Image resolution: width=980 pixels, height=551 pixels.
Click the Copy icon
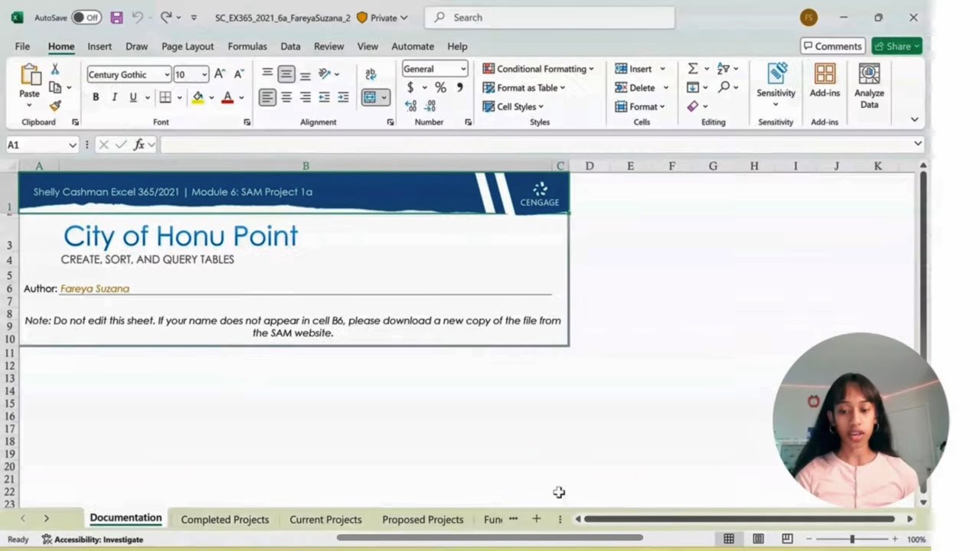[56, 88]
